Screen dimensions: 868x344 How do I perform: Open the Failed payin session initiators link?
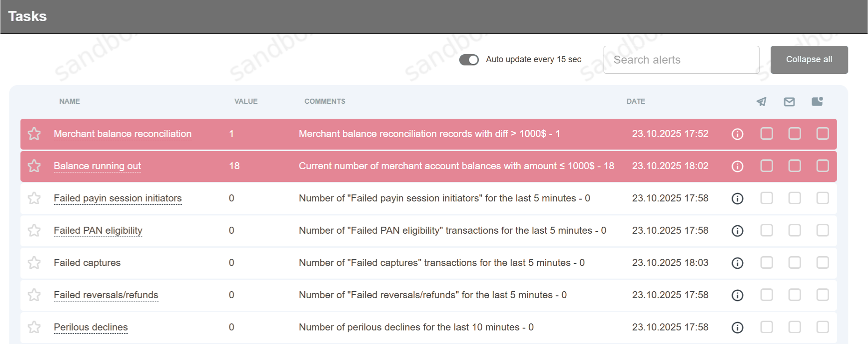coord(118,198)
